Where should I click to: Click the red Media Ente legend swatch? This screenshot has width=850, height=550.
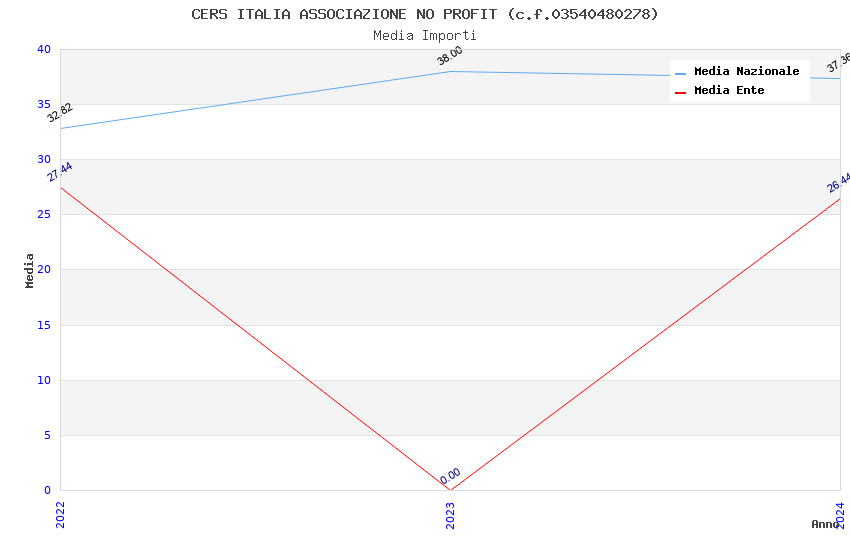[680, 93]
